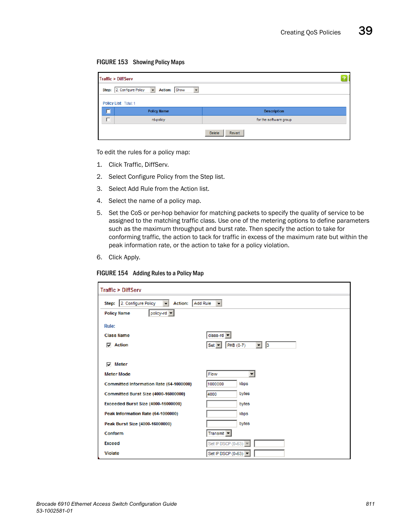Click the step 'Select the name of a policy map.'
This screenshot has height=532, width=411.
pyautogui.click(x=155, y=201)
